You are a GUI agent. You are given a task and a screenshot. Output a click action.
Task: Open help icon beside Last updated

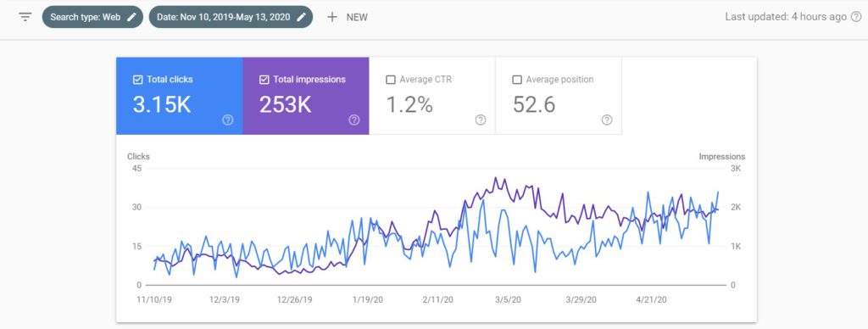pyautogui.click(x=856, y=17)
